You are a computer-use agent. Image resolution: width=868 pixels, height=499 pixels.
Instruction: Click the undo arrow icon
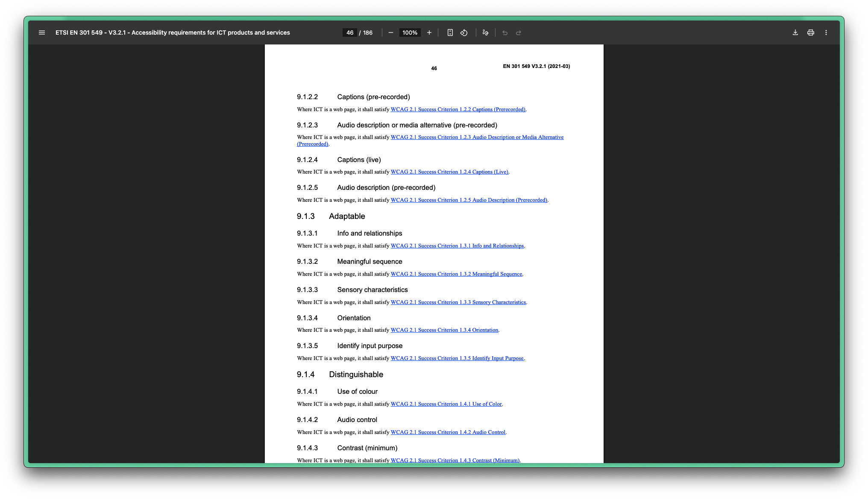[x=505, y=32]
